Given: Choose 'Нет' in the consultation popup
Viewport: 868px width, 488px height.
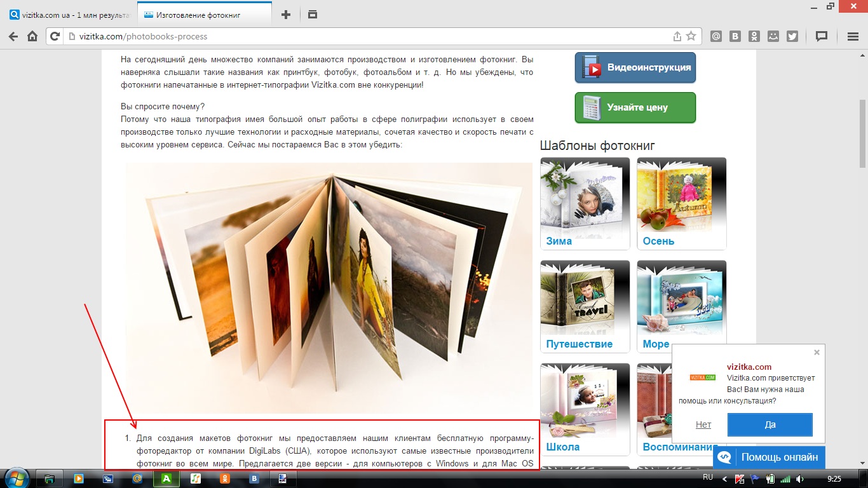Looking at the screenshot, I should [x=703, y=424].
